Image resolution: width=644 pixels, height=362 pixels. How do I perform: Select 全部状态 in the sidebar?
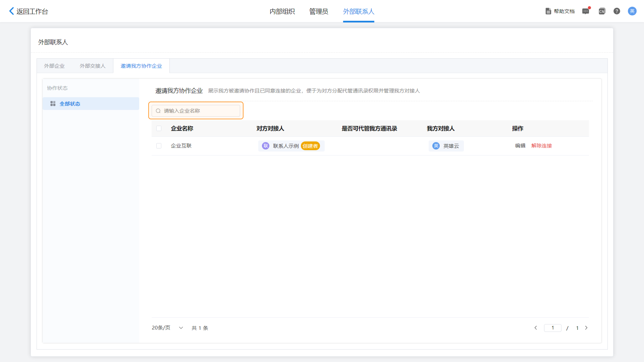91,104
